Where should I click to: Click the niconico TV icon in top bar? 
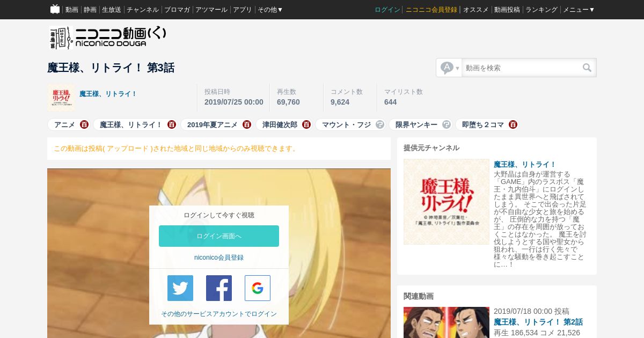pos(55,9)
